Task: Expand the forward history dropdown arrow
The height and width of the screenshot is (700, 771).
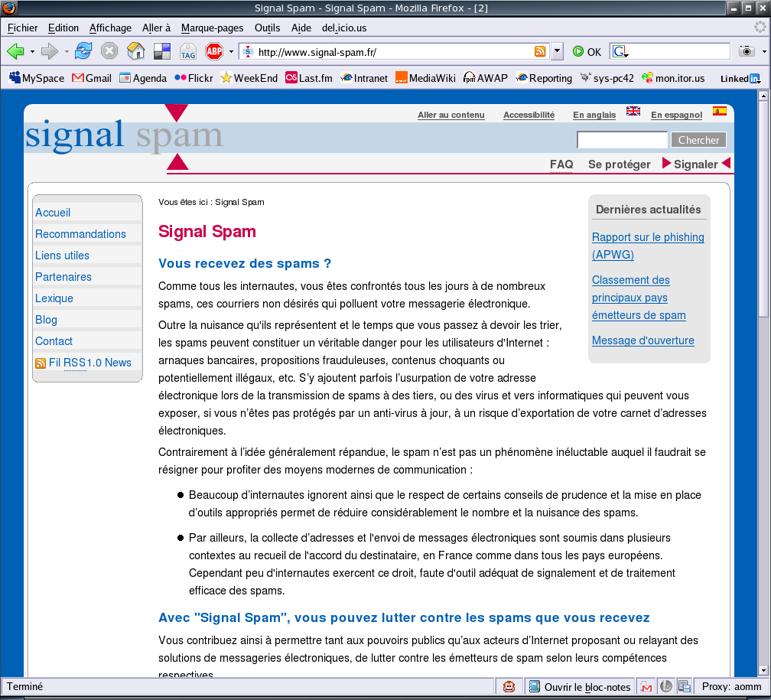Action: (x=67, y=52)
